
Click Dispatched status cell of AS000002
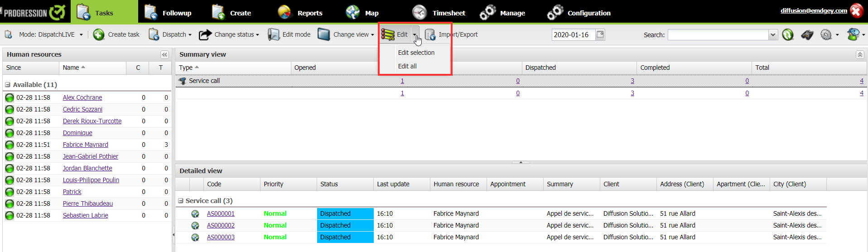[345, 225]
